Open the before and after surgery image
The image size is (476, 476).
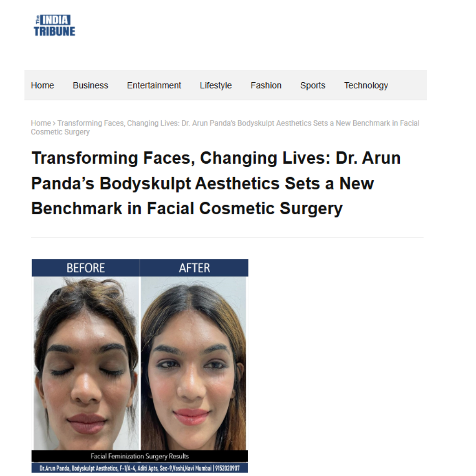pyautogui.click(x=140, y=366)
